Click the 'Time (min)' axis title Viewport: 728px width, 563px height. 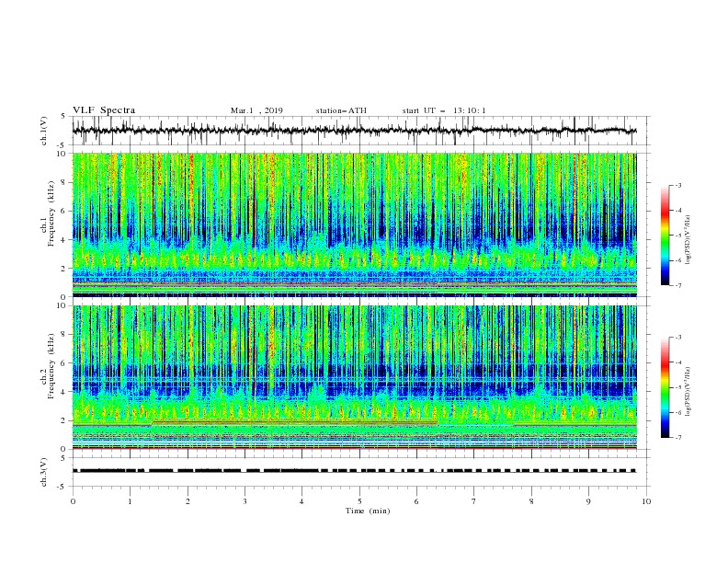click(368, 511)
